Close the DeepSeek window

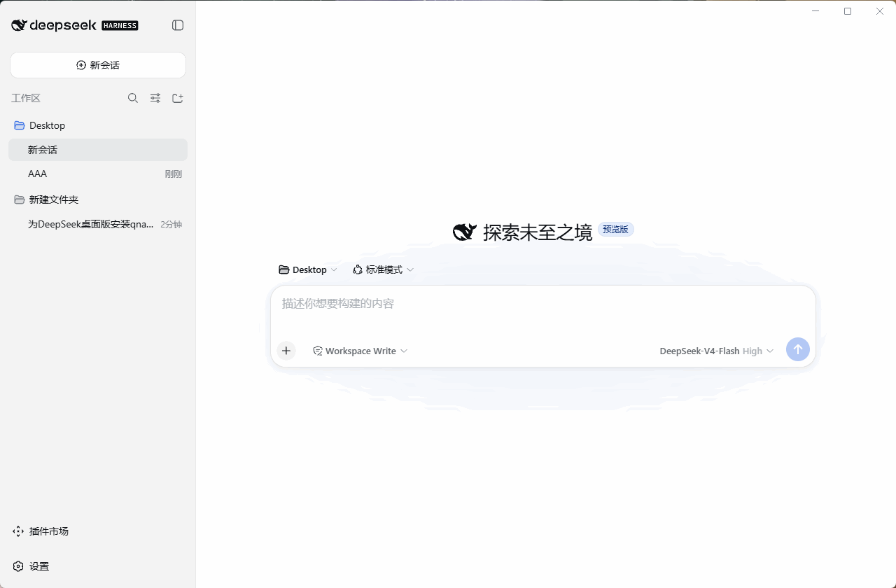pos(880,11)
